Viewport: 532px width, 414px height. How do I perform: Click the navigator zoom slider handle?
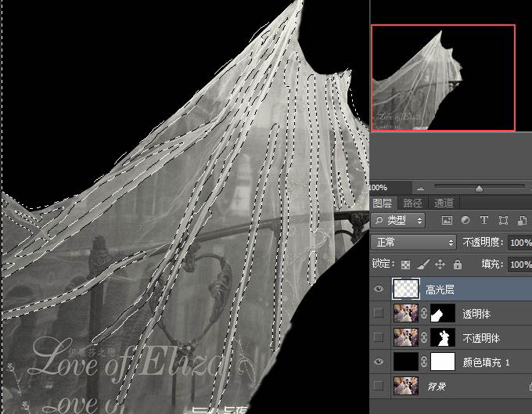pyautogui.click(x=479, y=189)
